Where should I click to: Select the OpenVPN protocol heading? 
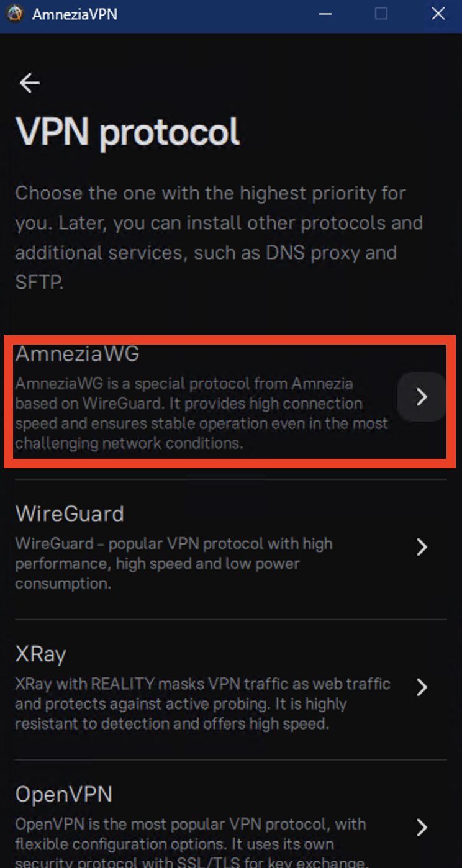pyautogui.click(x=64, y=795)
